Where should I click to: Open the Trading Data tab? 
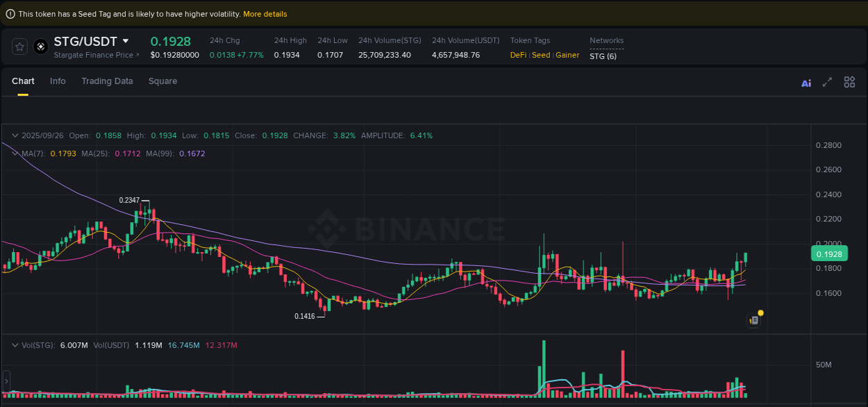[x=107, y=81]
